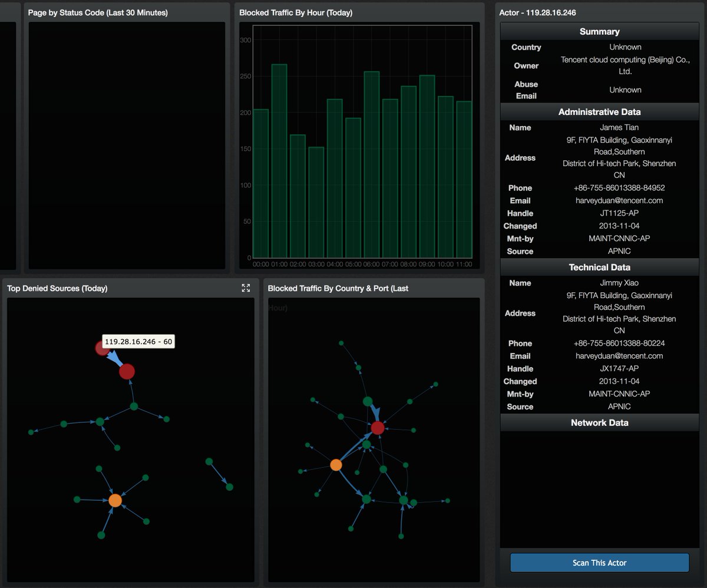Toggle the Technical Data section header
The height and width of the screenshot is (588, 707).
[599, 267]
